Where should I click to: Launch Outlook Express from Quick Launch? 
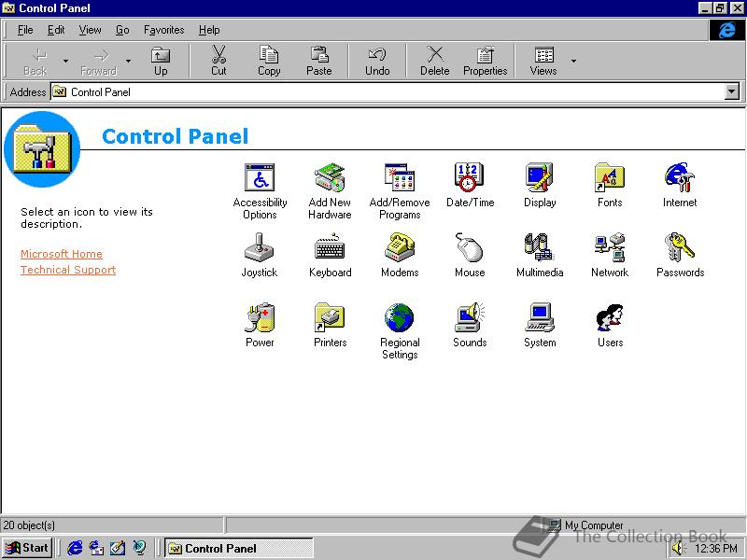pos(96,548)
